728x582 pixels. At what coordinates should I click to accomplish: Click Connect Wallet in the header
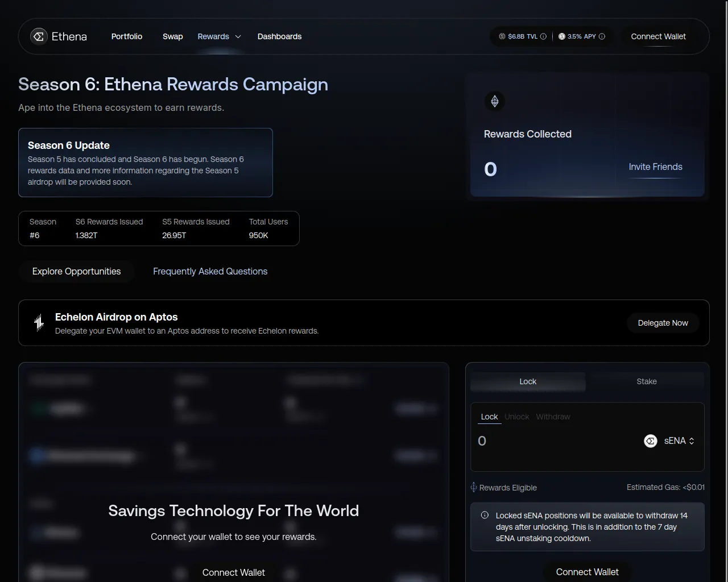point(659,36)
